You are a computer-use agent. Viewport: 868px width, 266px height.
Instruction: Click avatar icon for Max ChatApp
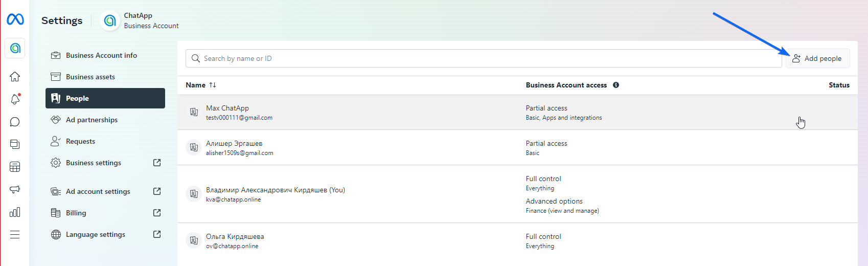pos(194,112)
